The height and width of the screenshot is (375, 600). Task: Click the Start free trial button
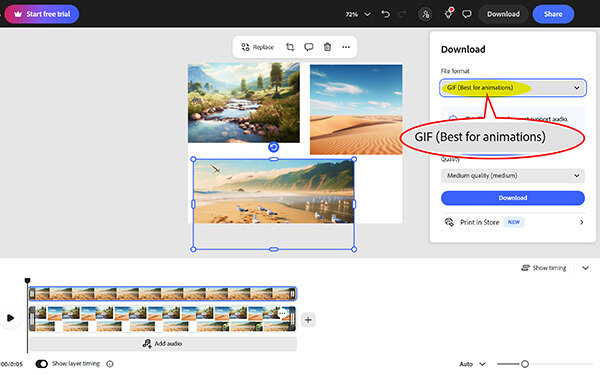tap(42, 14)
